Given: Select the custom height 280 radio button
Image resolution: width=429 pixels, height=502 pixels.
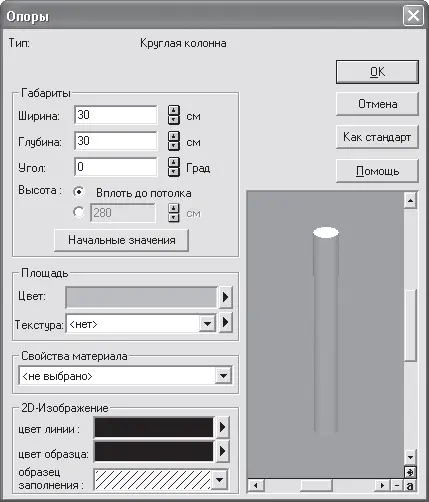Looking at the screenshot, I should pyautogui.click(x=79, y=212).
